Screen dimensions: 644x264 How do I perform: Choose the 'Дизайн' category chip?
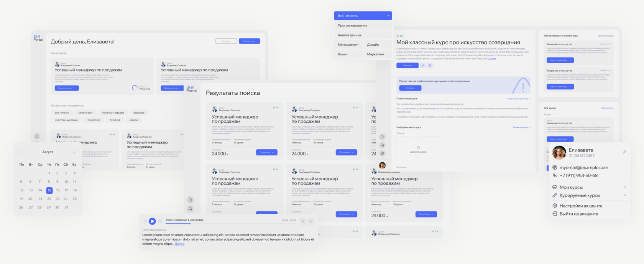point(378,45)
